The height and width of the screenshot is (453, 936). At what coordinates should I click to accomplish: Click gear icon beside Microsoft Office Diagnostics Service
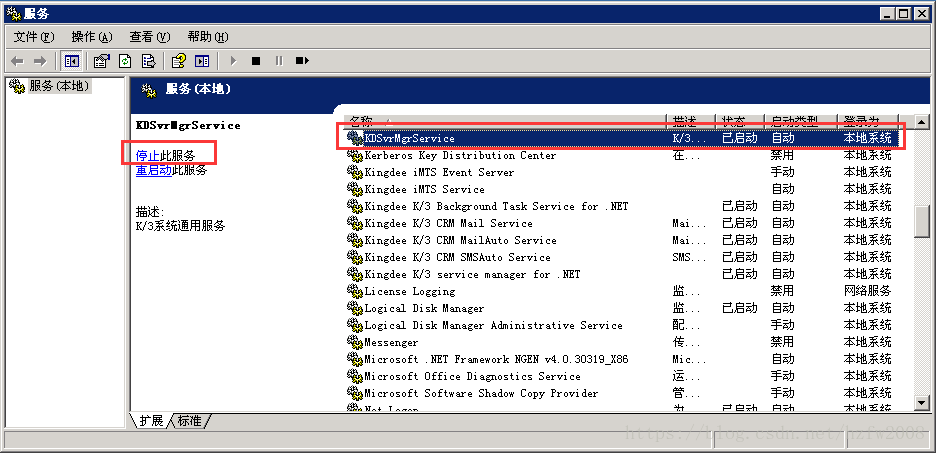[355, 377]
